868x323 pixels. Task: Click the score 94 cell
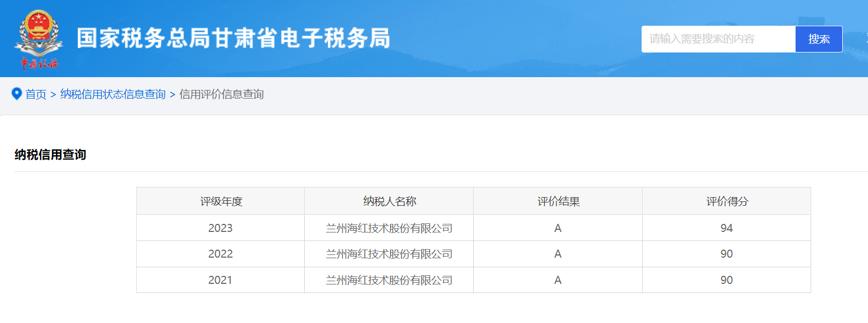point(726,228)
